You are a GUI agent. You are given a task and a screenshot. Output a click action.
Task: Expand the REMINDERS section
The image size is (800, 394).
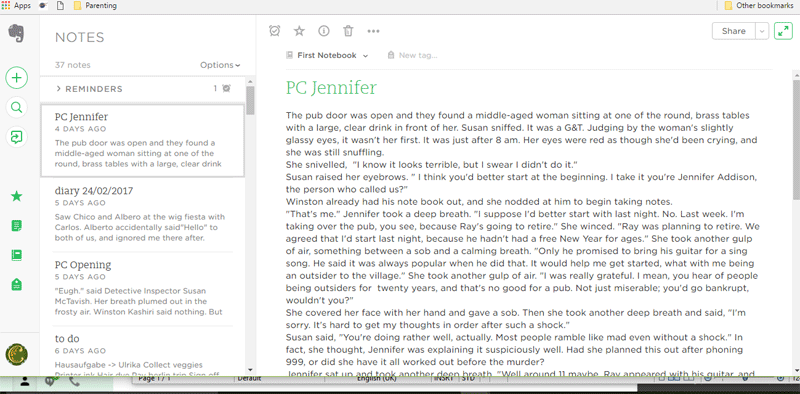89,89
